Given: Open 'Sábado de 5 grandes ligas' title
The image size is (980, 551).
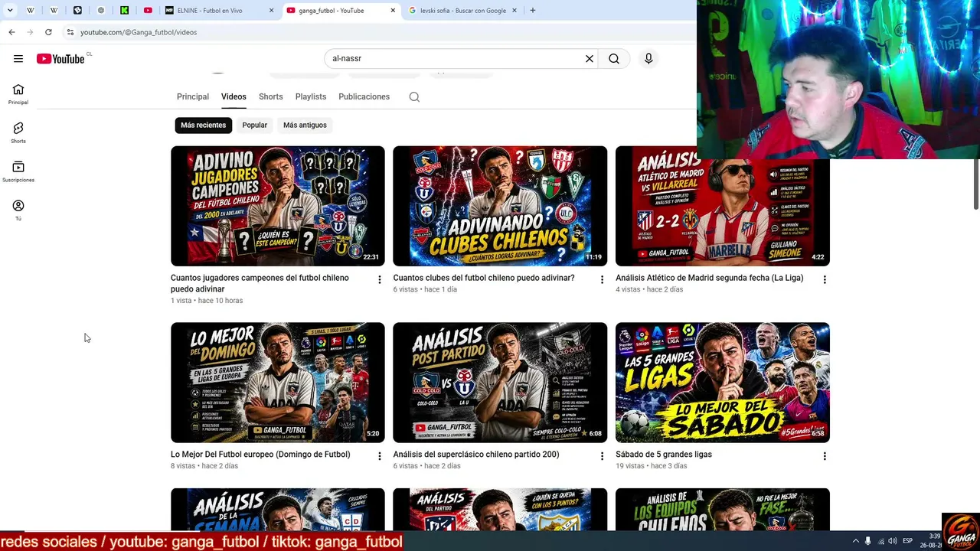Looking at the screenshot, I should 664,455.
